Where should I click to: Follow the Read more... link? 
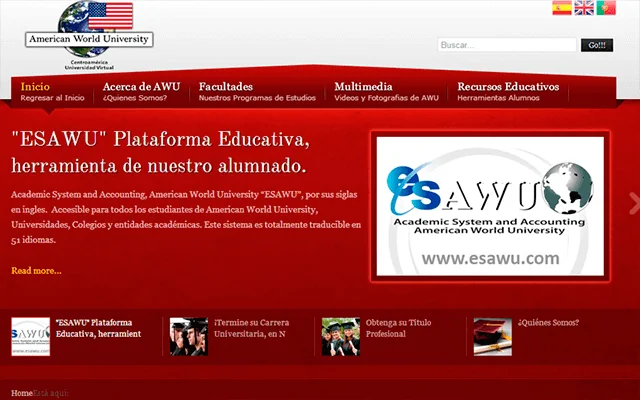[36, 271]
